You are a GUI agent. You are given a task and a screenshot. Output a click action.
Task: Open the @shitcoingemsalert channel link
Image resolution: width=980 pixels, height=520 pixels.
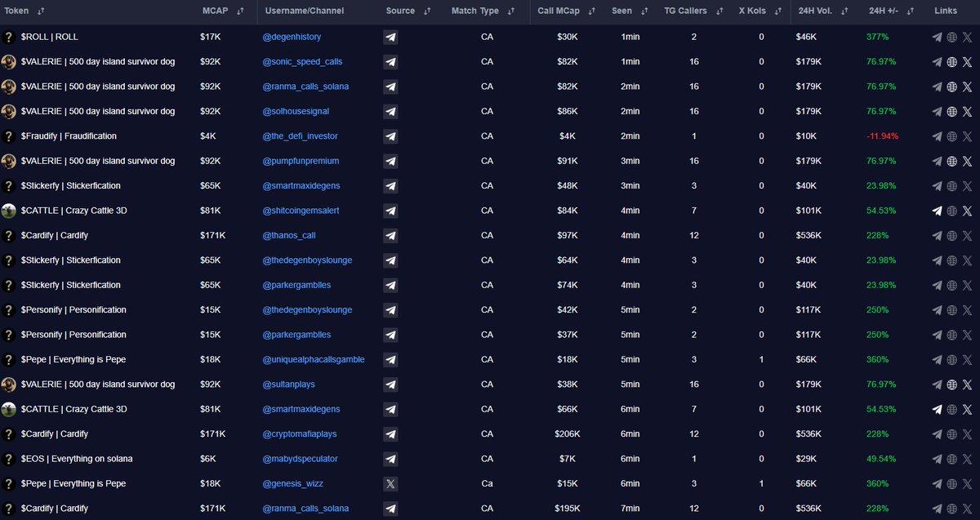(301, 211)
